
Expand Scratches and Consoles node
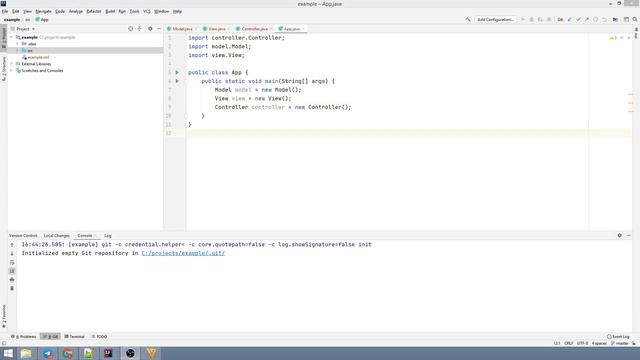coord(11,71)
